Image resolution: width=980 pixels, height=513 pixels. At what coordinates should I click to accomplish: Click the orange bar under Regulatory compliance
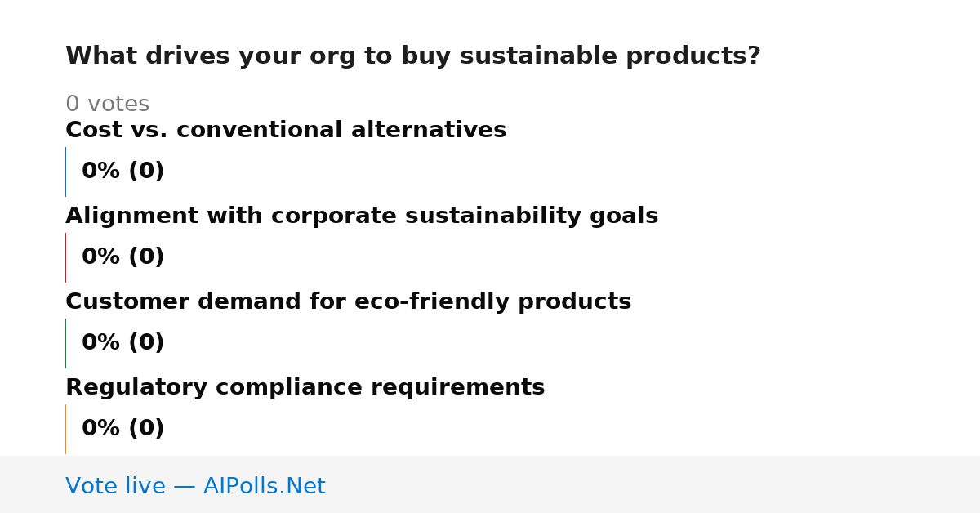(x=65, y=429)
